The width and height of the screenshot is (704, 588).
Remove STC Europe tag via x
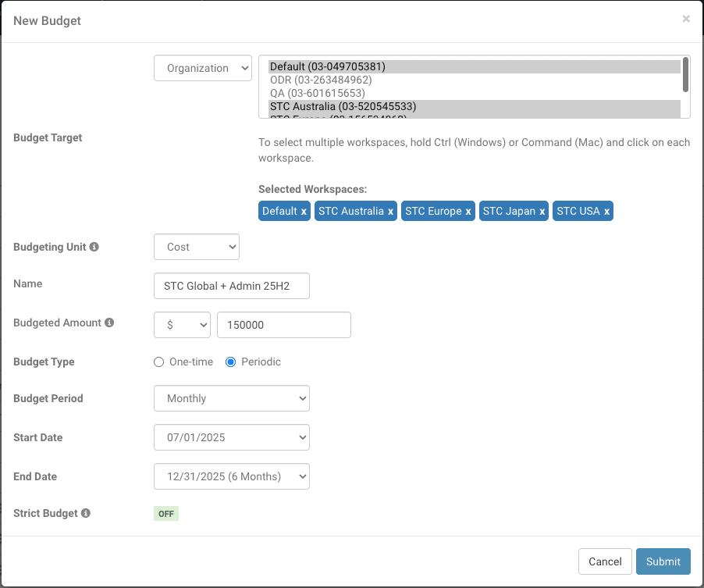[468, 212]
